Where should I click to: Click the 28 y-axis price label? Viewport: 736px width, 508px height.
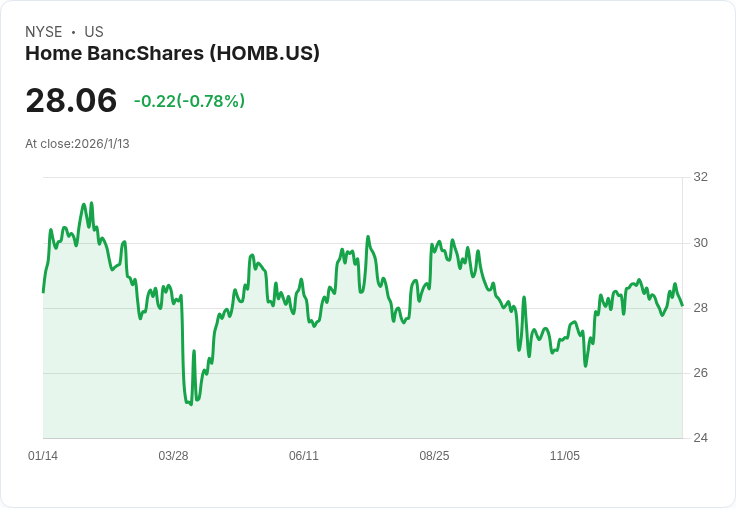[x=700, y=308]
